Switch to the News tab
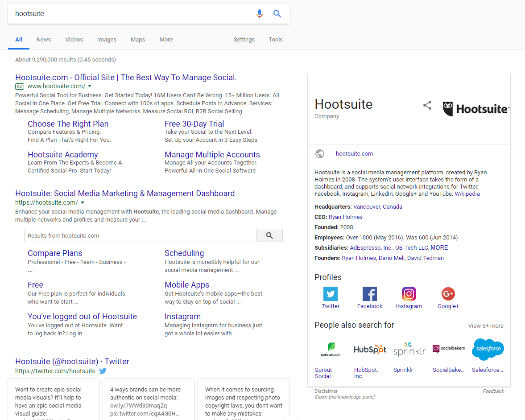The width and height of the screenshot is (525, 420). coord(44,40)
